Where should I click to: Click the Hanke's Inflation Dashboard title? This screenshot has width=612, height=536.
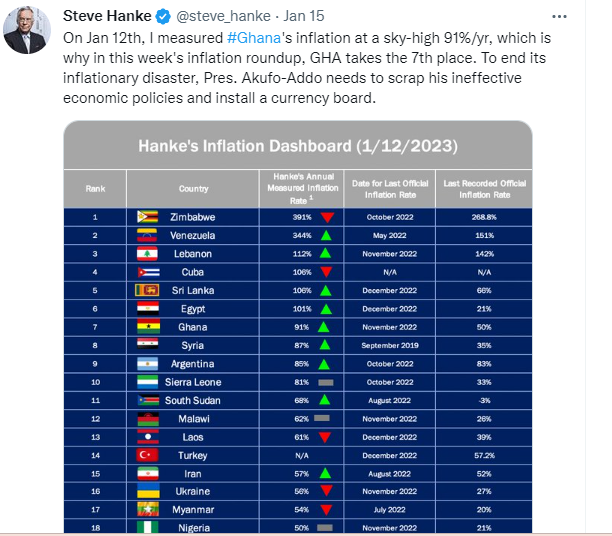(297, 146)
